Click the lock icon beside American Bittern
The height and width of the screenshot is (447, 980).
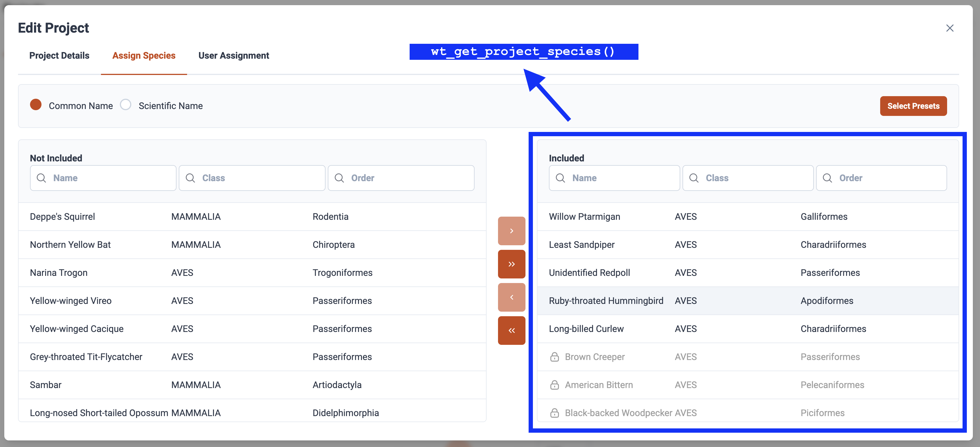tap(554, 385)
